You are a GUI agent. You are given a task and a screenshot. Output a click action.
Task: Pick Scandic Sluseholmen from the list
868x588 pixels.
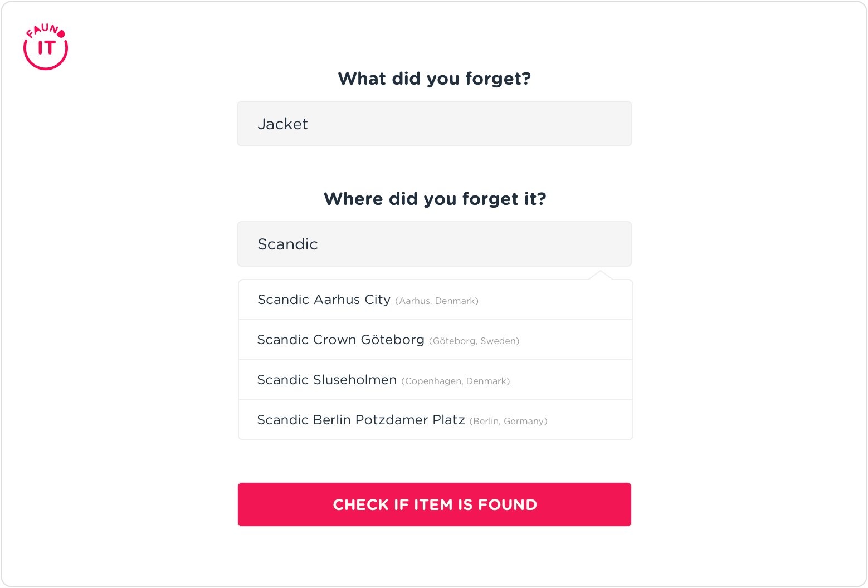pyautogui.click(x=326, y=380)
